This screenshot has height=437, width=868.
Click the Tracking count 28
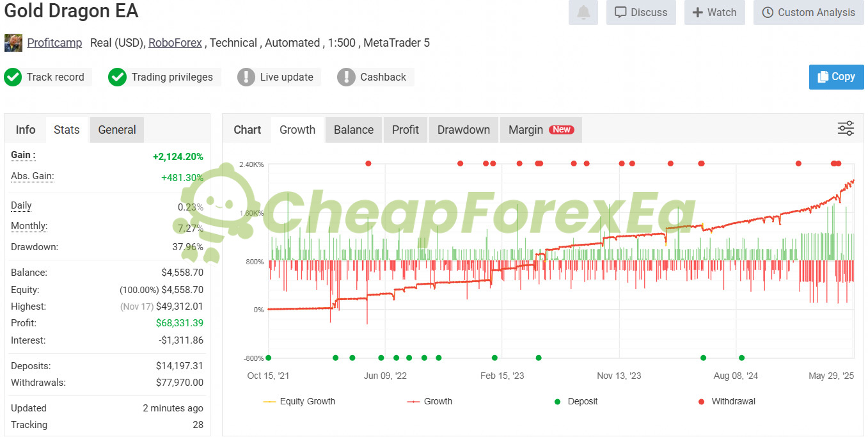198,425
